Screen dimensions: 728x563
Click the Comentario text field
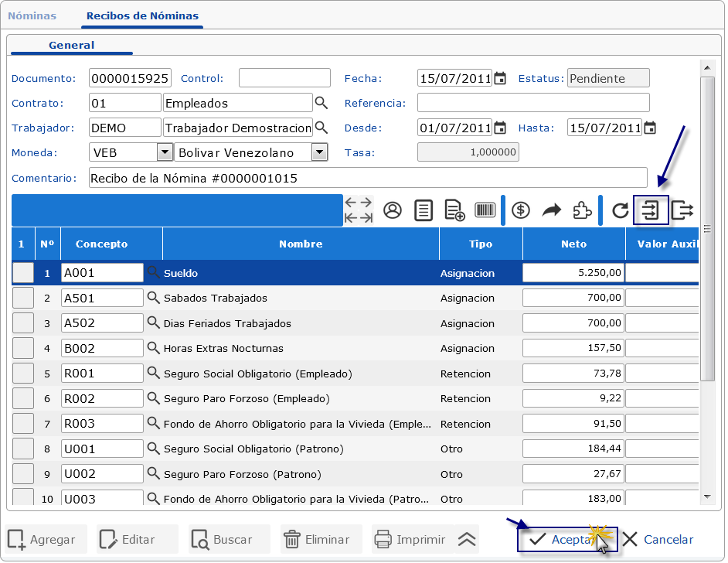(368, 178)
